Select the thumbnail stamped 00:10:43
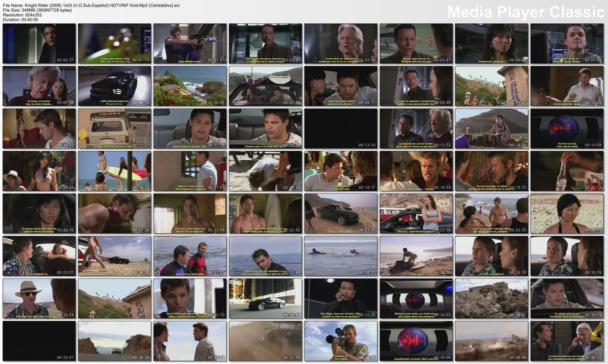Image resolution: width=608 pixels, height=364 pixels. coord(39,128)
